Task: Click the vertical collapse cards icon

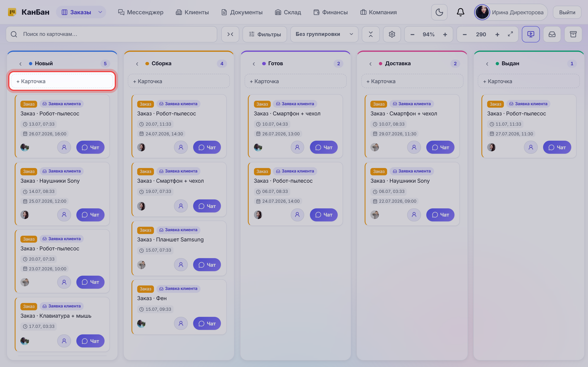Action: [x=371, y=34]
